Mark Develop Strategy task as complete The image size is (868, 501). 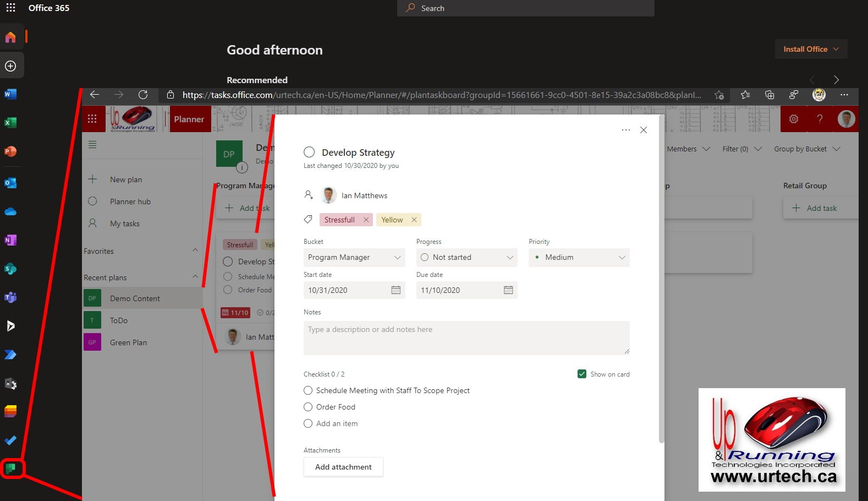(309, 153)
